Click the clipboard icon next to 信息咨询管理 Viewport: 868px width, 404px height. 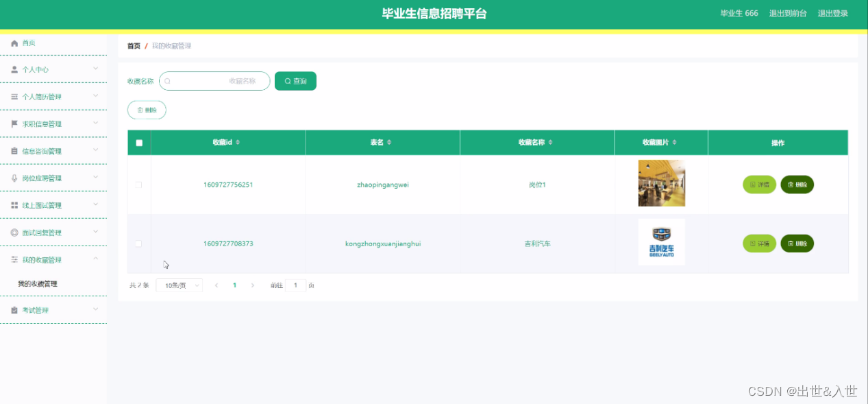14,151
